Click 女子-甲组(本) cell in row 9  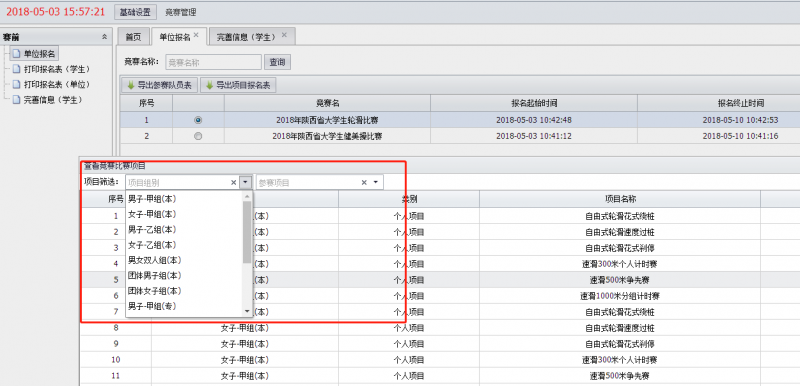click(x=245, y=344)
